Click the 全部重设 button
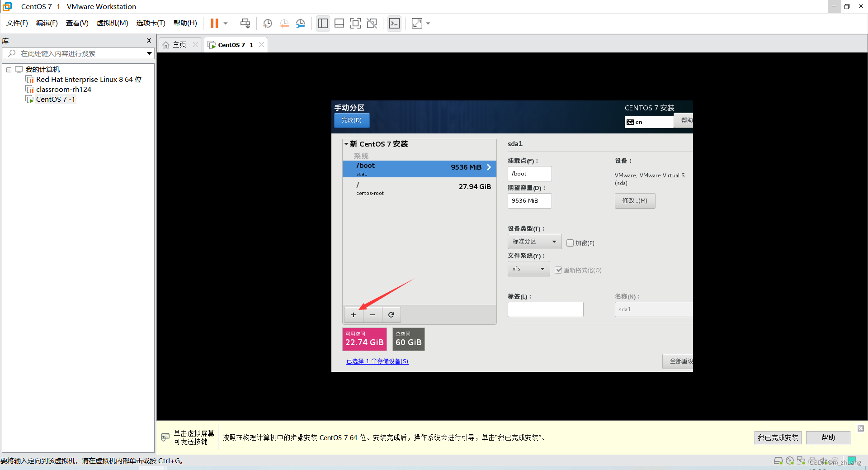Screen dimensions: 868x470 678,361
